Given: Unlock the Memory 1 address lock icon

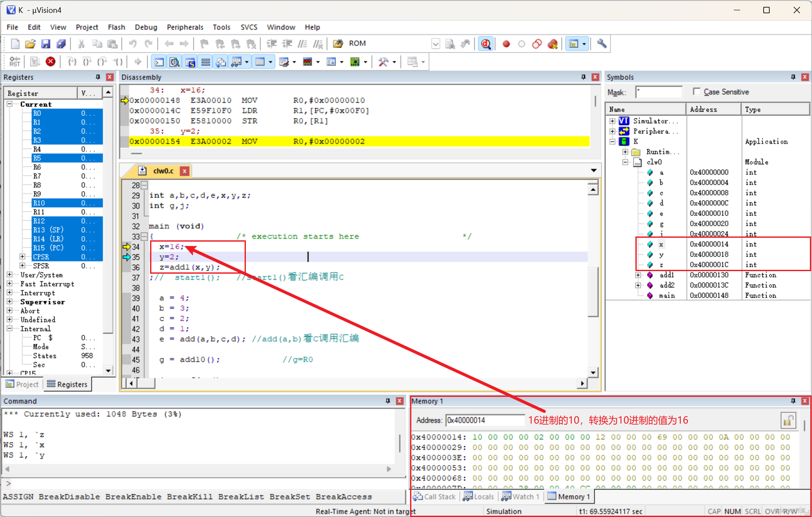Looking at the screenshot, I should click(x=788, y=420).
